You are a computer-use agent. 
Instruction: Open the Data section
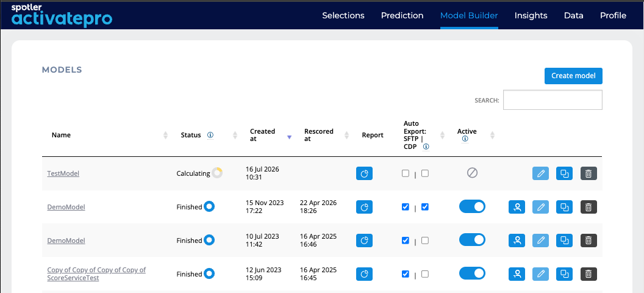[x=574, y=16]
